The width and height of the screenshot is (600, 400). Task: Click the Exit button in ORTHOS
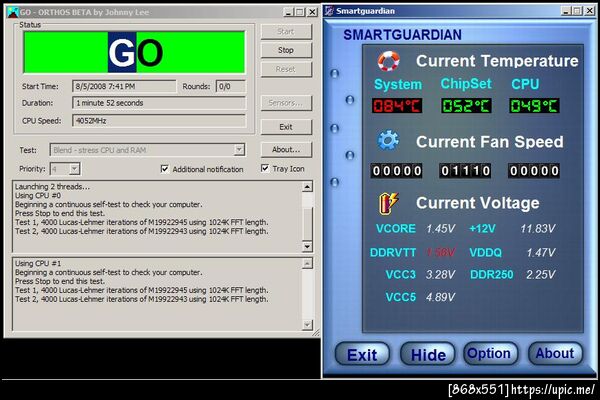coord(286,127)
